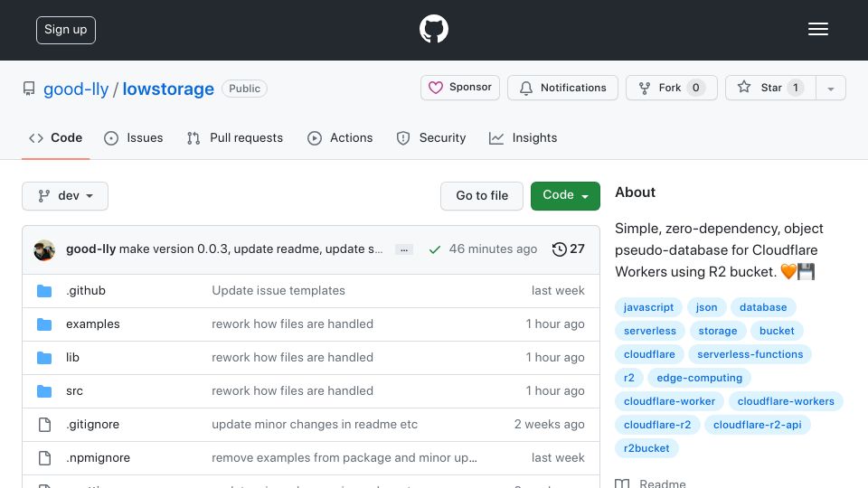Click the bucket topic tag
868x488 pixels.
[x=777, y=331]
